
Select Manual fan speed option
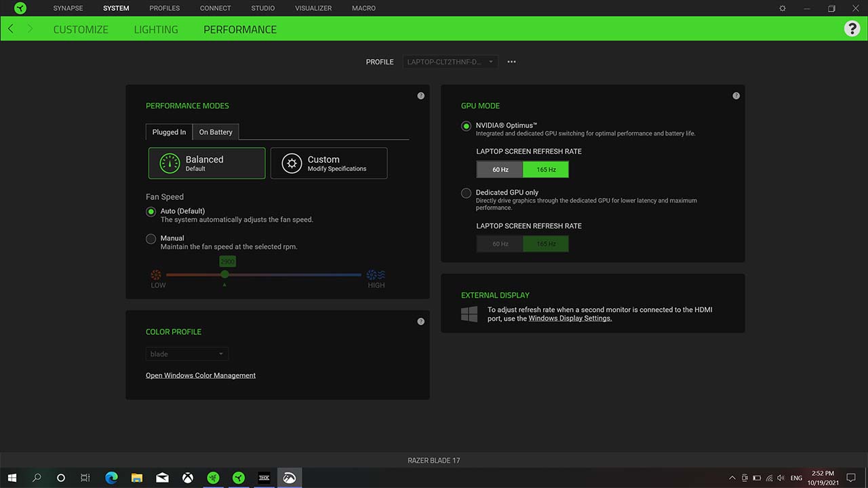pyautogui.click(x=151, y=239)
